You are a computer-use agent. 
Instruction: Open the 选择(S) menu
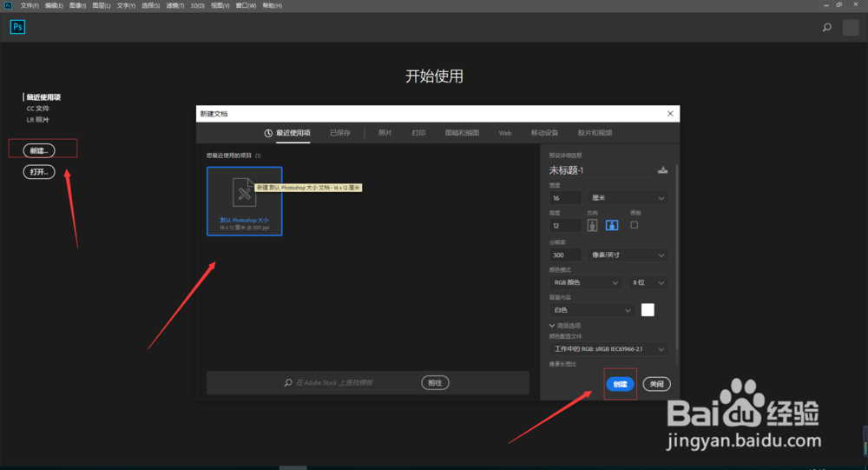click(150, 5)
